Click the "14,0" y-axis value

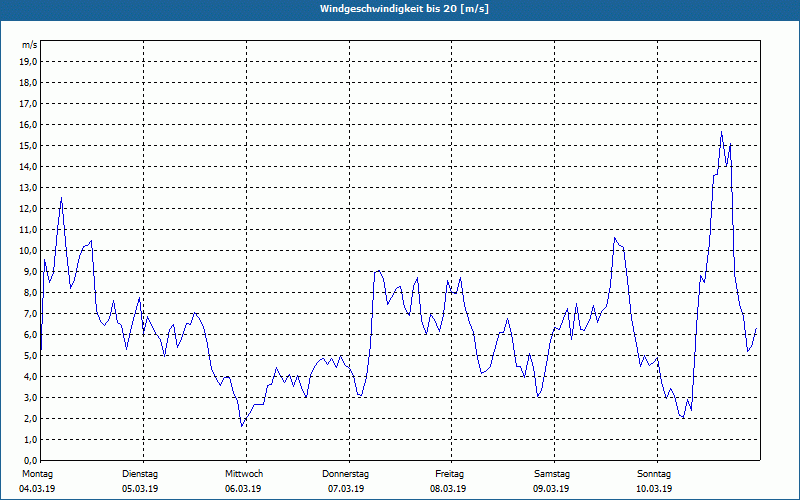click(x=28, y=166)
